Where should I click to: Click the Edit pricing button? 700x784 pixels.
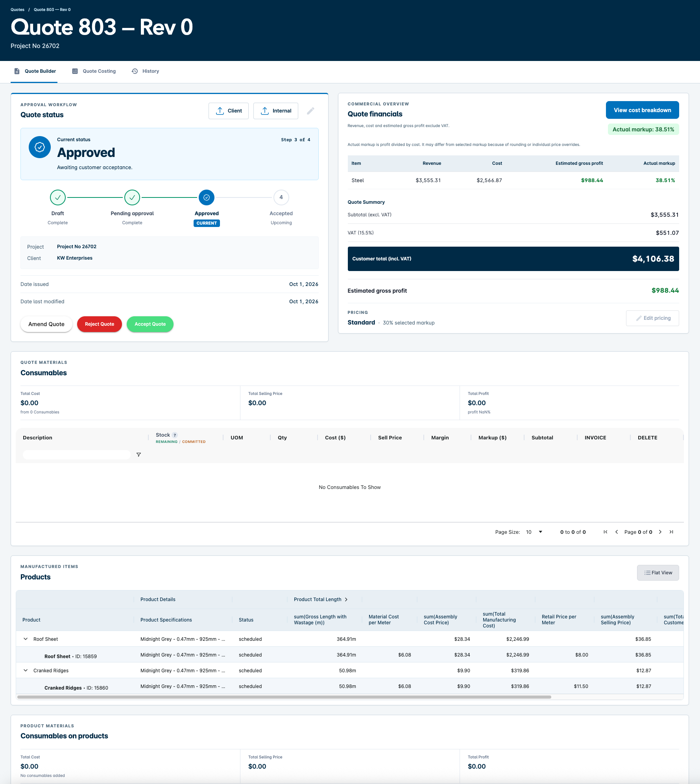[653, 318]
